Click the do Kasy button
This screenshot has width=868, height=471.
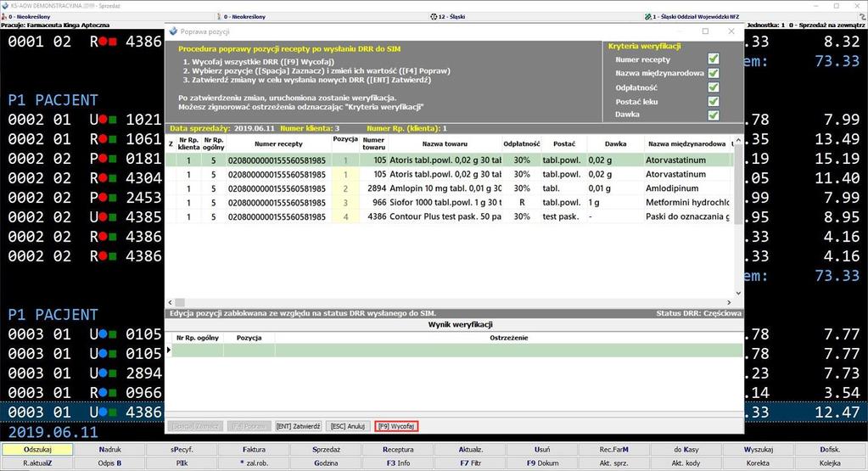click(686, 450)
